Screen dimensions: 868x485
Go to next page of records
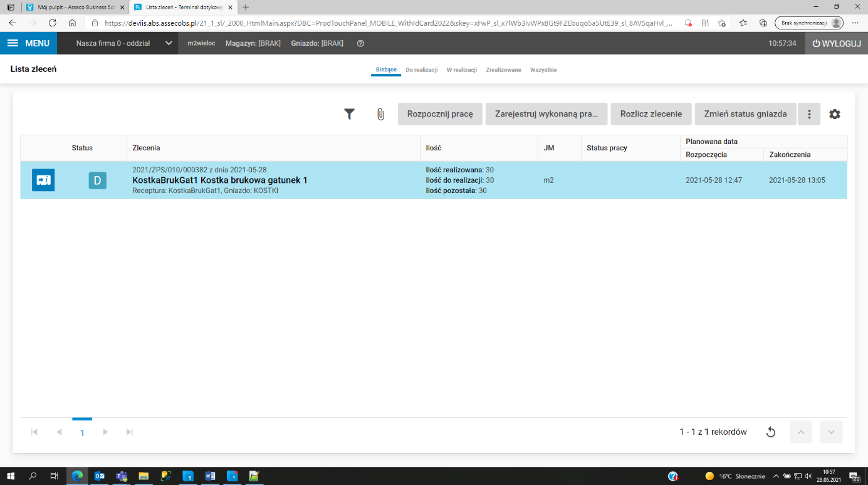click(105, 432)
